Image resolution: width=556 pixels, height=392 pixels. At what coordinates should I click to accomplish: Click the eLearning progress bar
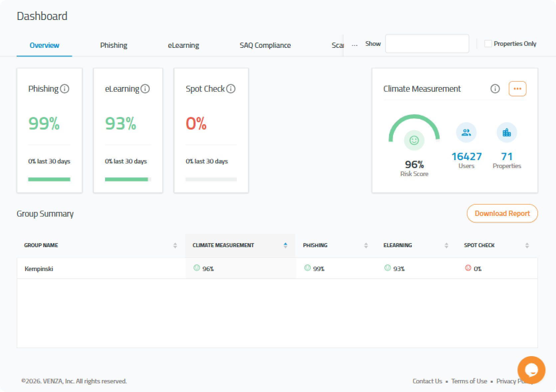(128, 179)
